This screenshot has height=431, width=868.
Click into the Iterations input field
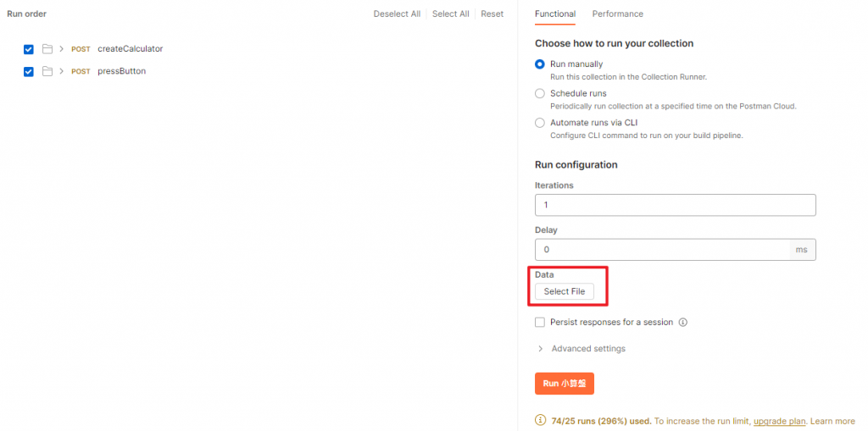point(675,205)
